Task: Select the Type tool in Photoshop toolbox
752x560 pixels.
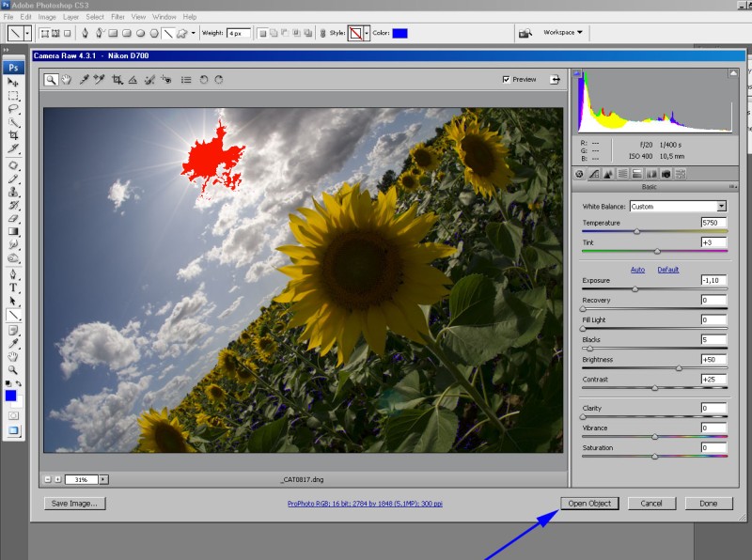Action: tap(13, 288)
